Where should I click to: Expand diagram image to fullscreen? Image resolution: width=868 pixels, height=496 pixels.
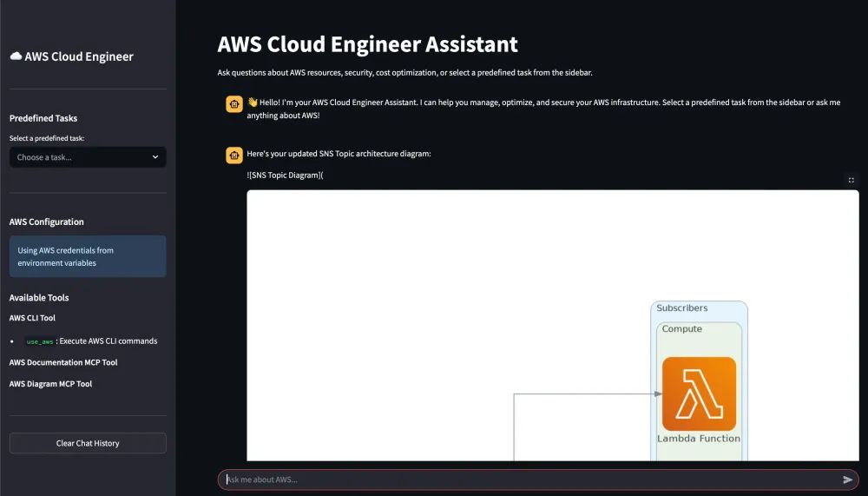pos(852,180)
